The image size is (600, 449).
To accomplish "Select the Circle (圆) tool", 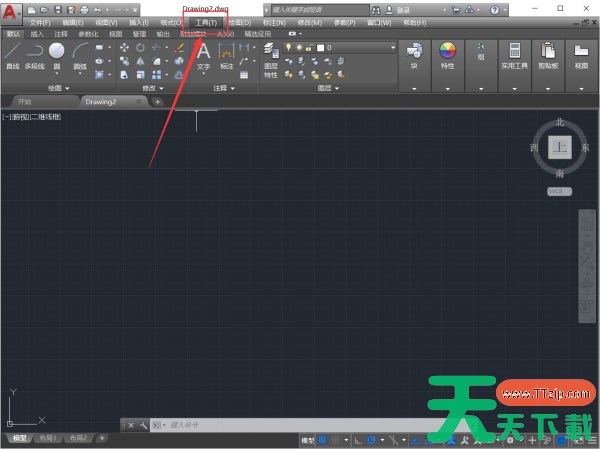I will point(57,55).
